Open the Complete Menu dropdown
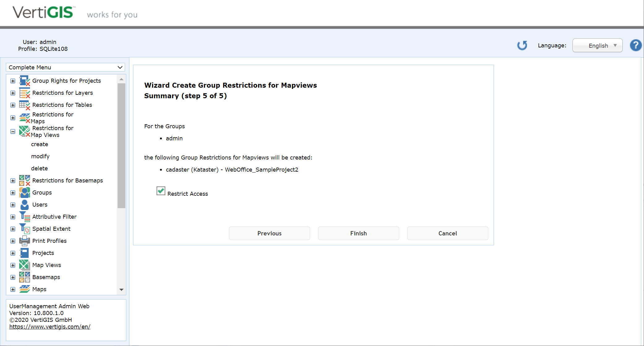This screenshot has height=346, width=644. (x=65, y=67)
